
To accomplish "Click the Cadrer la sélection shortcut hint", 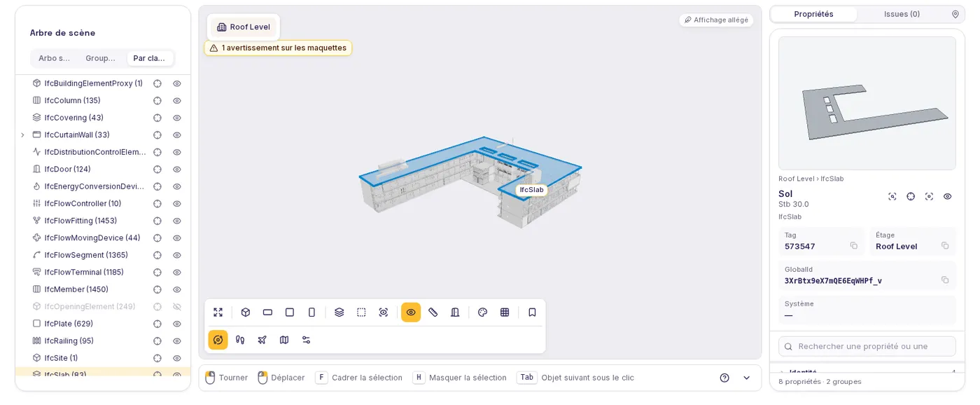I will (359, 378).
